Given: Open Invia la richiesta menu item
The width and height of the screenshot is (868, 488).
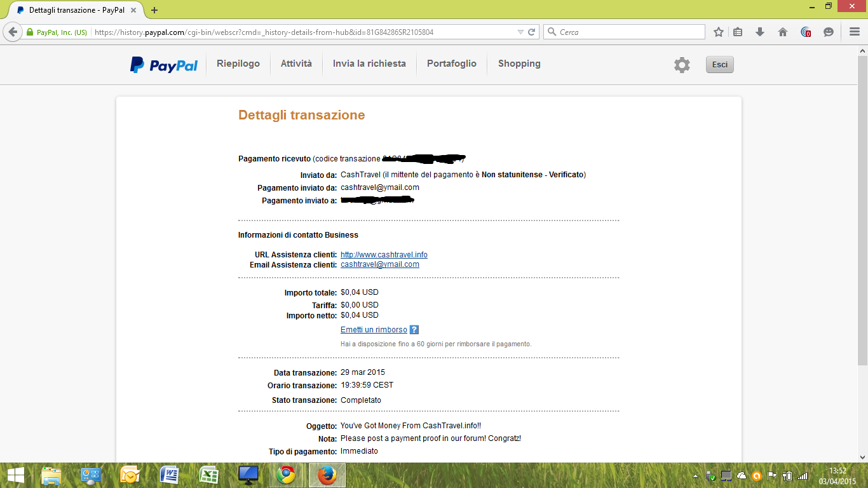Looking at the screenshot, I should [369, 64].
